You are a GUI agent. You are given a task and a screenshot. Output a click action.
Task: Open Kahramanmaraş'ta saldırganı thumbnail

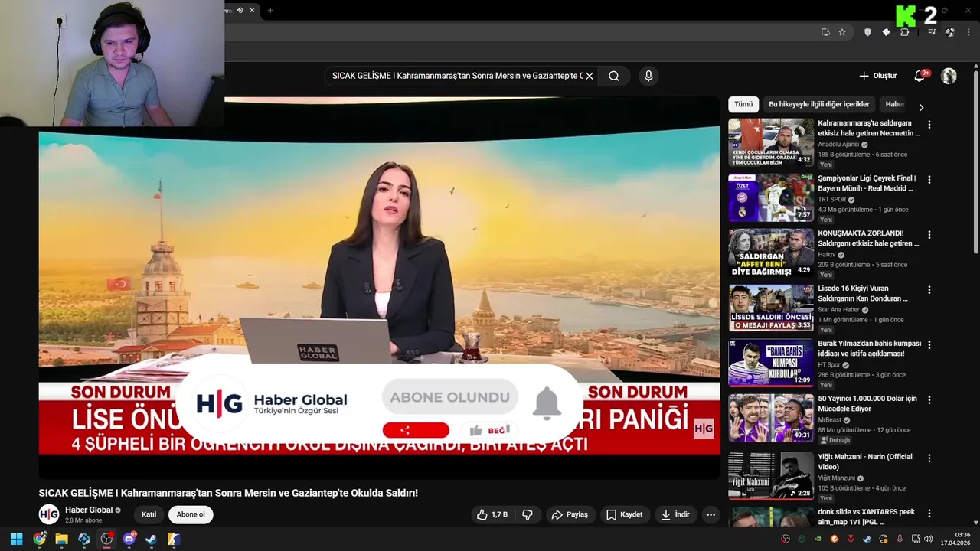coord(770,142)
